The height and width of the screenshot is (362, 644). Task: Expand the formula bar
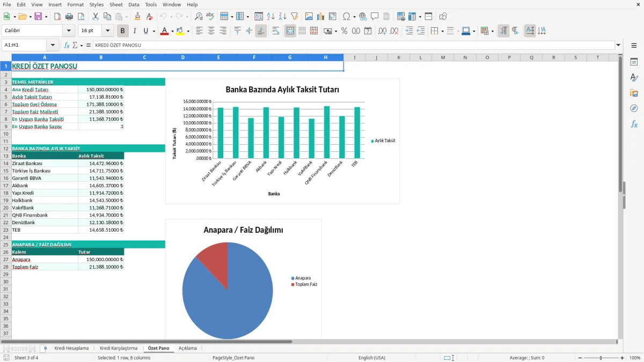click(618, 45)
